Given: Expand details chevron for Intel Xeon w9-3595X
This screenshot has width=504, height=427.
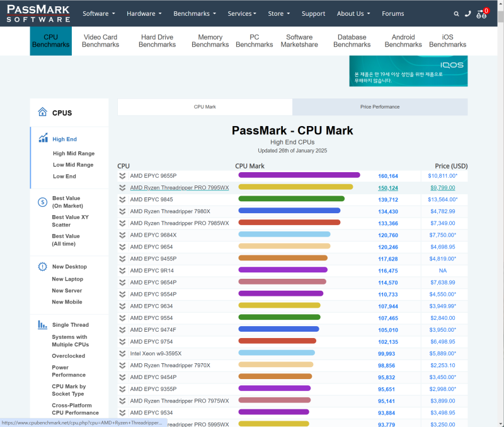Looking at the screenshot, I should [122, 354].
